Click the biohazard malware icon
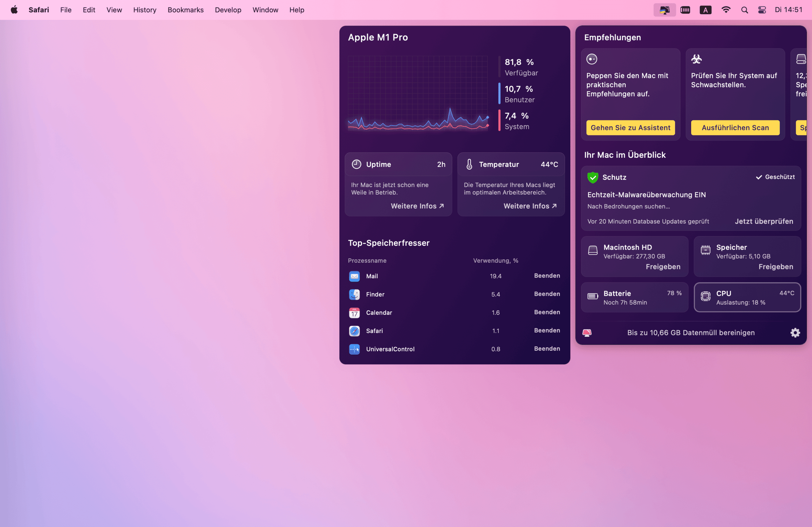This screenshot has height=527, width=812. [696, 59]
